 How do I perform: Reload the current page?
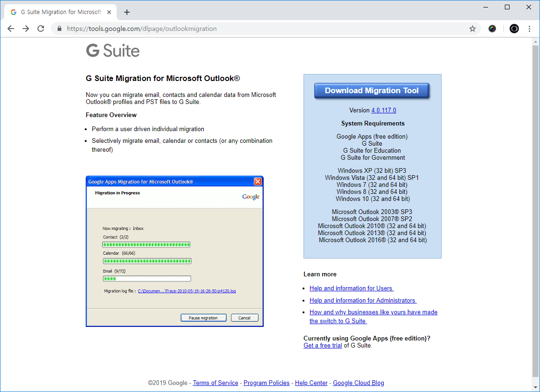click(x=41, y=29)
